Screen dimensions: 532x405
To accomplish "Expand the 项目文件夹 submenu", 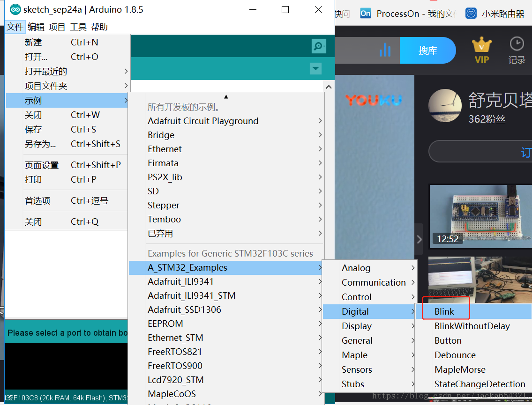I will pyautogui.click(x=67, y=86).
